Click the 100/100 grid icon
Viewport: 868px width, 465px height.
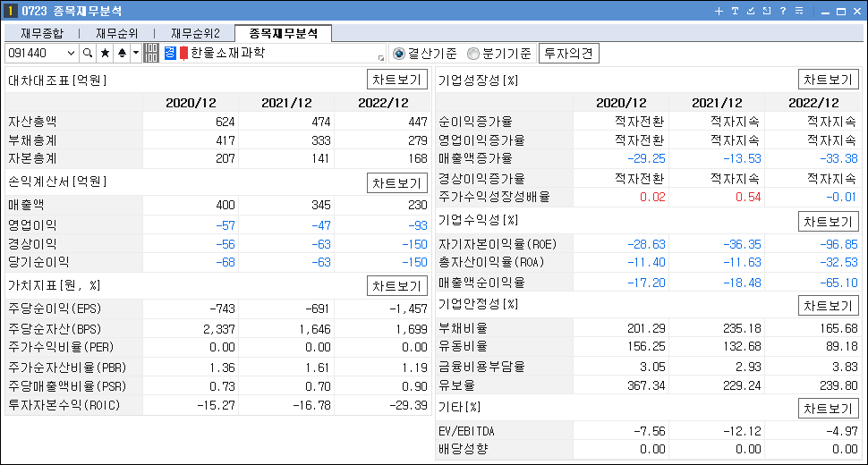coord(151,53)
